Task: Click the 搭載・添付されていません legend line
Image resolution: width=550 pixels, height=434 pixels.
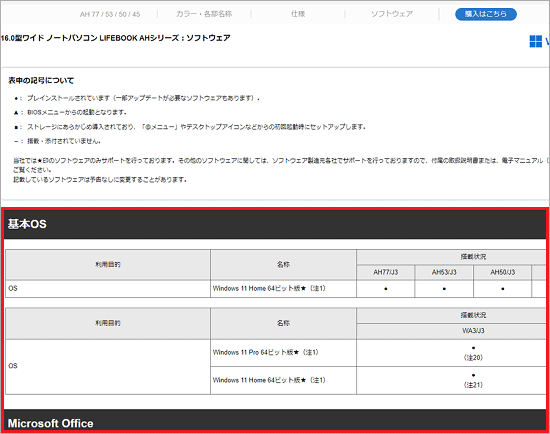Action: [x=58, y=141]
